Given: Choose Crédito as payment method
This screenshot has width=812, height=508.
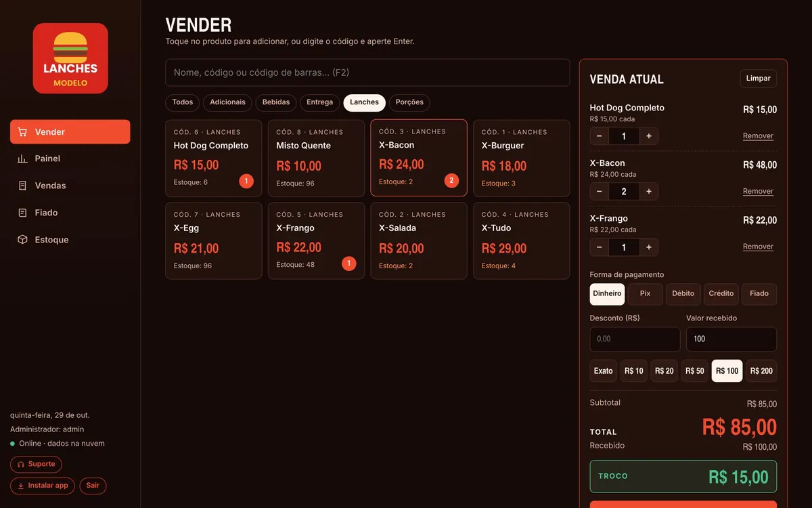Looking at the screenshot, I should click(x=721, y=294).
